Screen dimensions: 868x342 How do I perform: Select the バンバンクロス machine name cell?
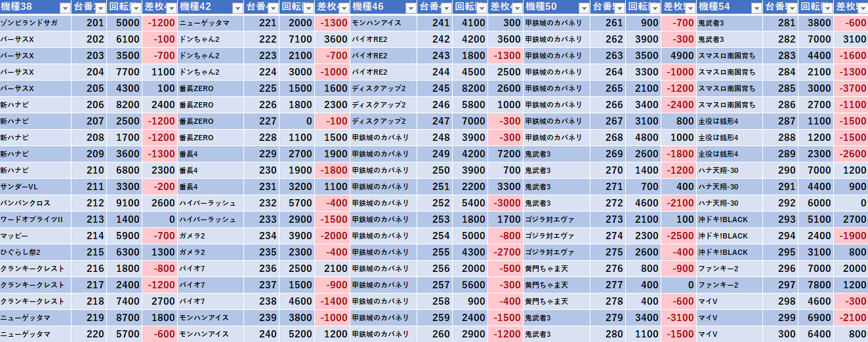click(x=35, y=203)
